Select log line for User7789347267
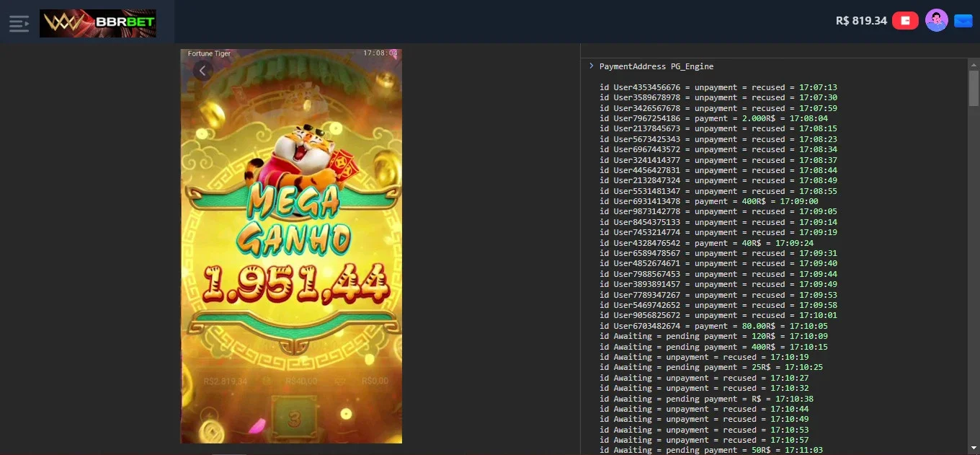 point(718,295)
